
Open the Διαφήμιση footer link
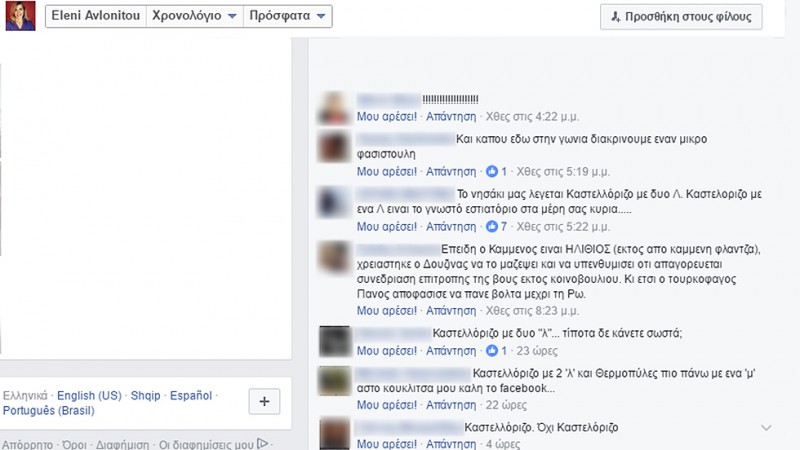click(122, 445)
